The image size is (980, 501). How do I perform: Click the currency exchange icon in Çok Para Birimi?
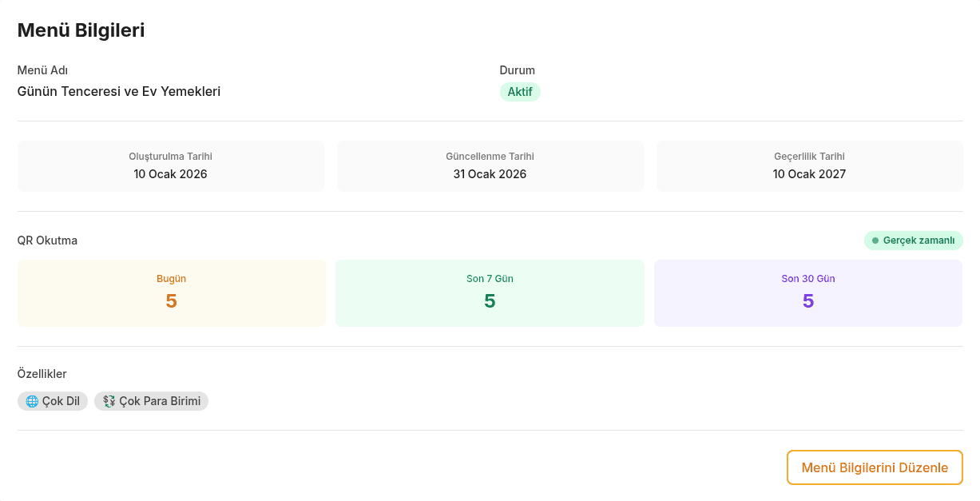tap(109, 401)
